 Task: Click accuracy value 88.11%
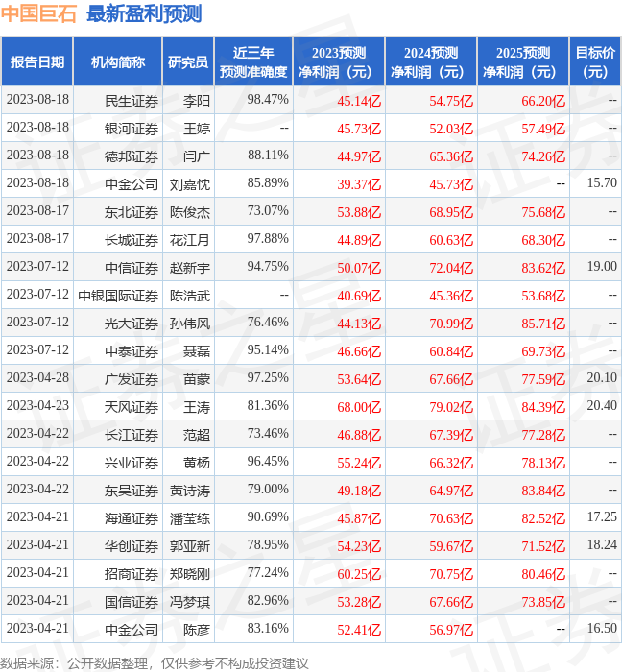pyautogui.click(x=268, y=156)
